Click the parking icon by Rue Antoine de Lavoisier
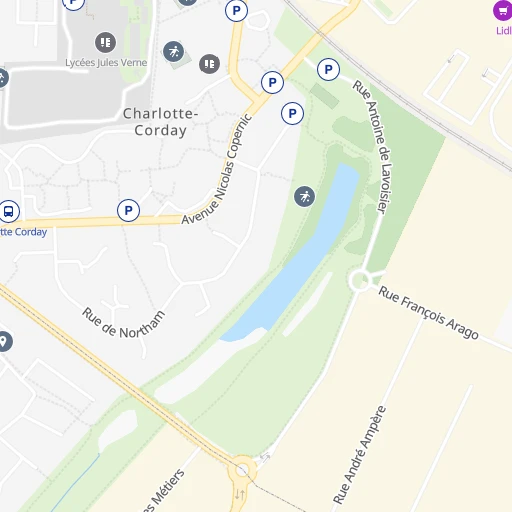 pos(328,70)
